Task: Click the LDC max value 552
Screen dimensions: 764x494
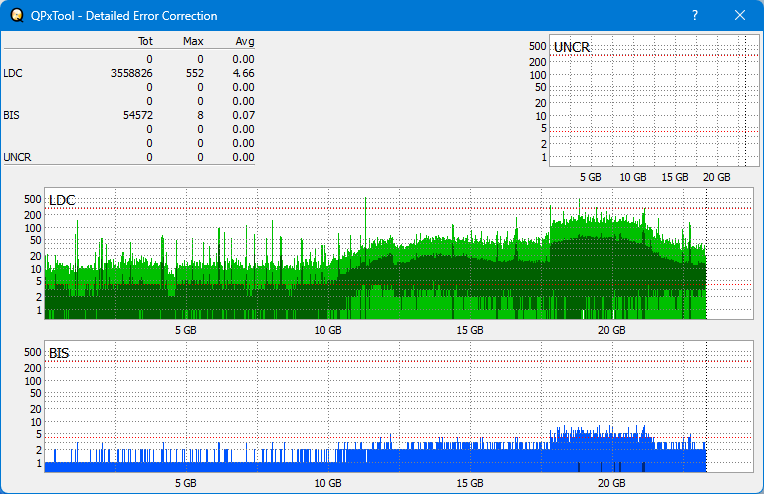Action: pyautogui.click(x=194, y=73)
